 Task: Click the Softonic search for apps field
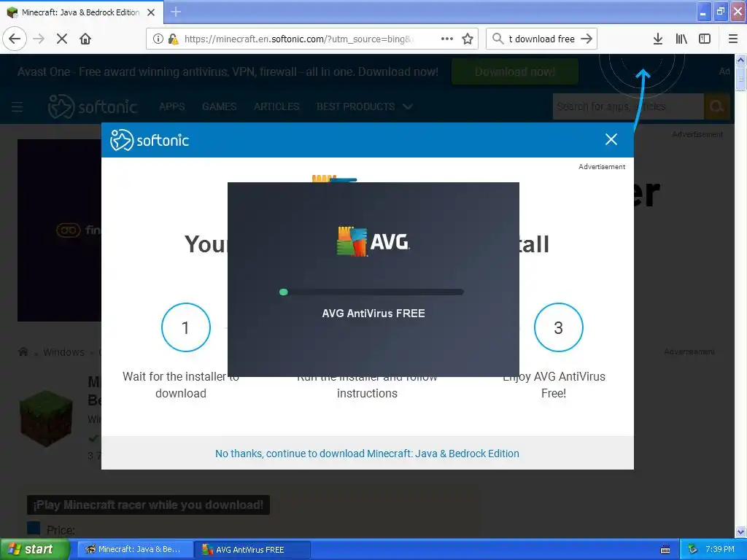point(628,106)
